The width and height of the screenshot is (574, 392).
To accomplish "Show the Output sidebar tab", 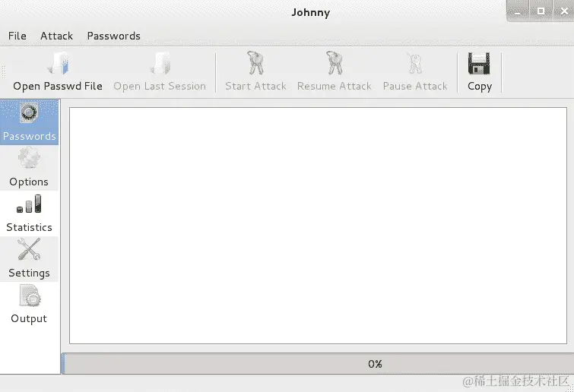I will coord(30,305).
